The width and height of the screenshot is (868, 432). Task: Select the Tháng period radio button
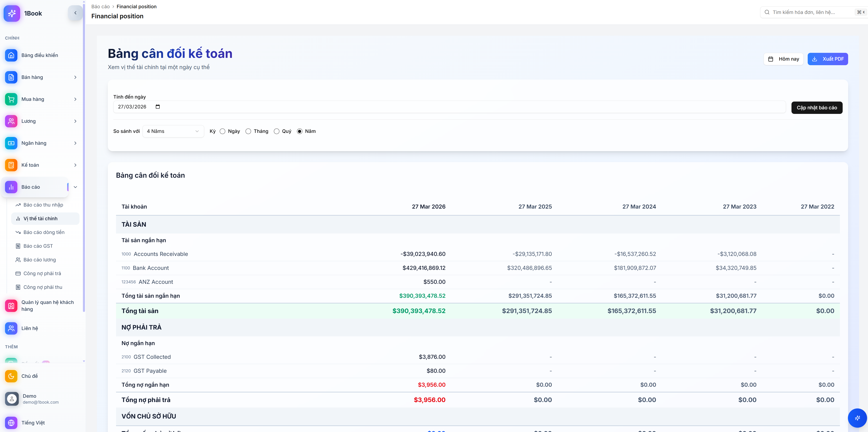[x=248, y=131]
